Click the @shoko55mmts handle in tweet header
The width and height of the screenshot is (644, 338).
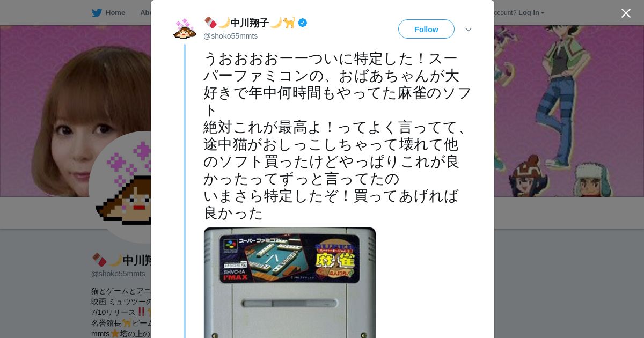point(230,36)
